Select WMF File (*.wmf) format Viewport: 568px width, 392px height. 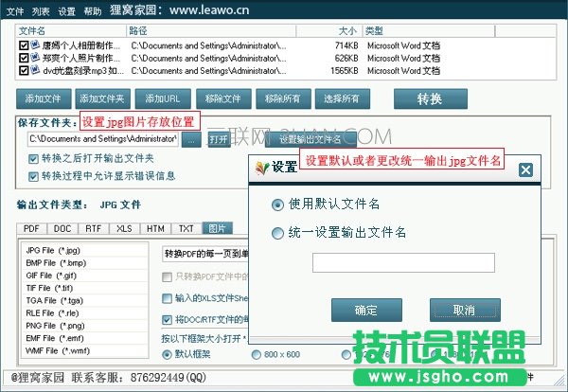[x=85, y=350]
